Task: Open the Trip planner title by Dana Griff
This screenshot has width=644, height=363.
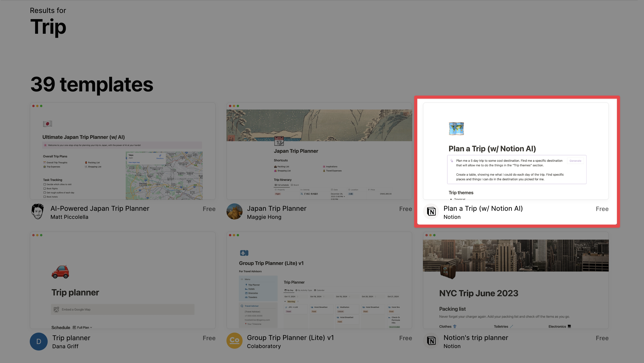Action: (x=71, y=338)
